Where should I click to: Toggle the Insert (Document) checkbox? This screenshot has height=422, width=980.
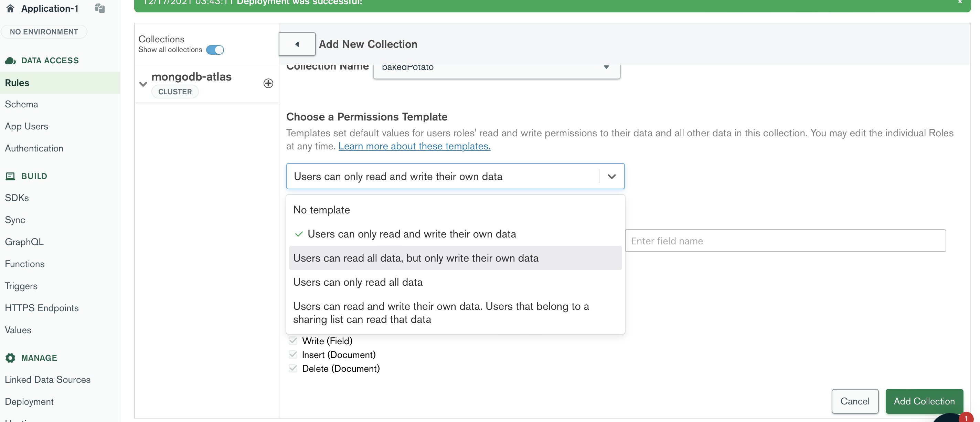coord(293,355)
